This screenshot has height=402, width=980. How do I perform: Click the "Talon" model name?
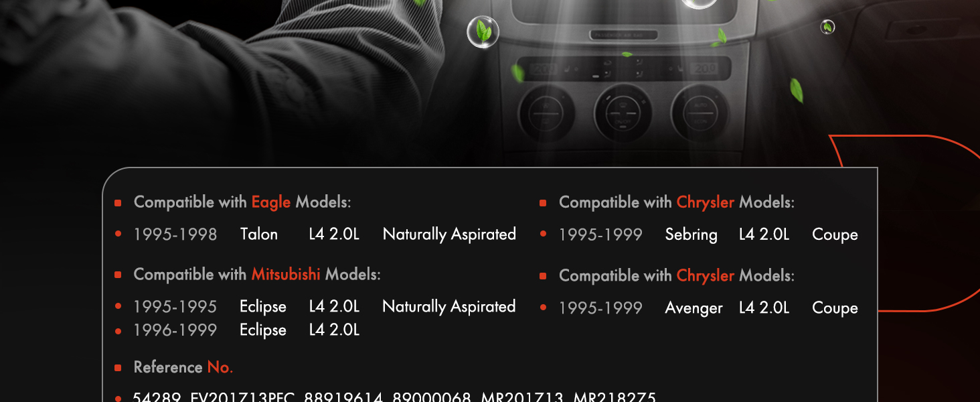pos(259,234)
